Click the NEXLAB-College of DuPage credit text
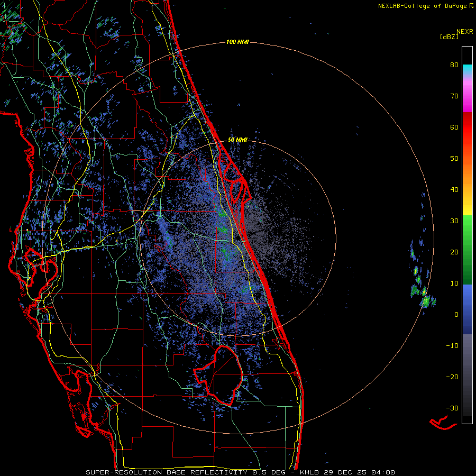 (x=422, y=6)
